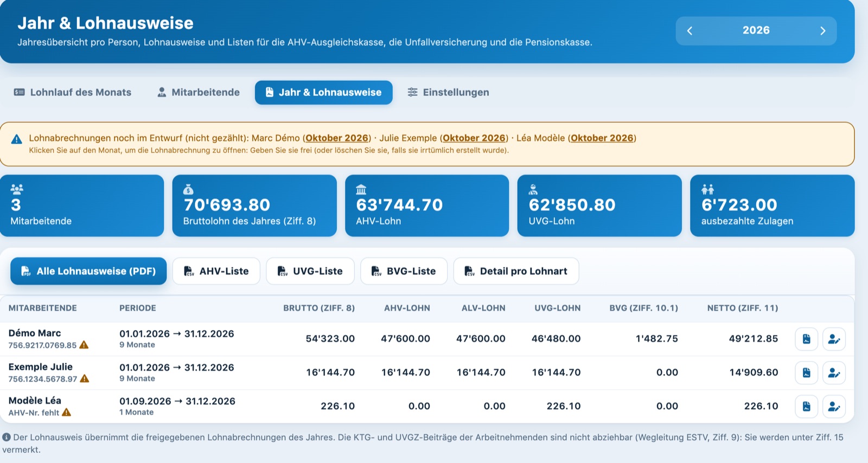Open Marc Démo's Oktober 2026 draft payslip

pos(337,138)
